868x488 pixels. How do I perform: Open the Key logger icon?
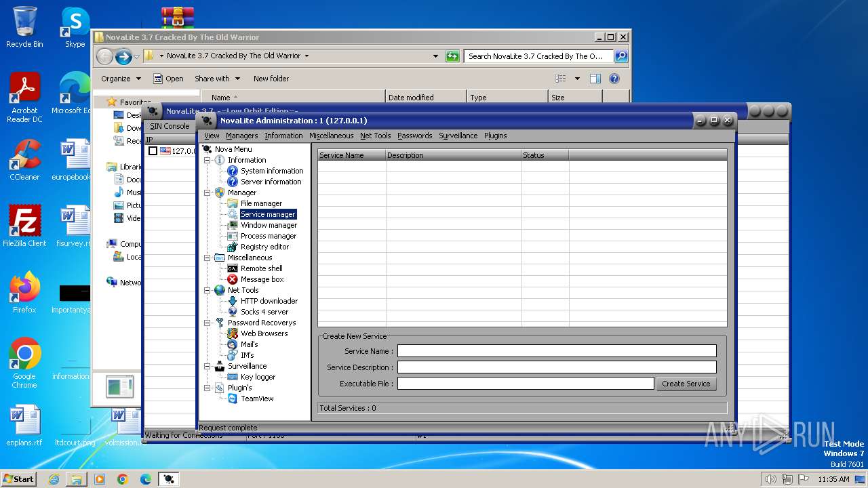click(233, 377)
